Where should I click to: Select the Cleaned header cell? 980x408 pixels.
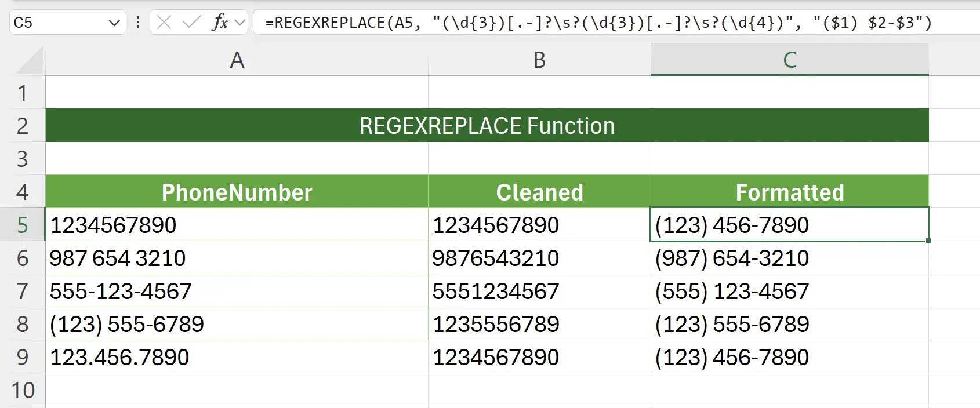tap(539, 192)
